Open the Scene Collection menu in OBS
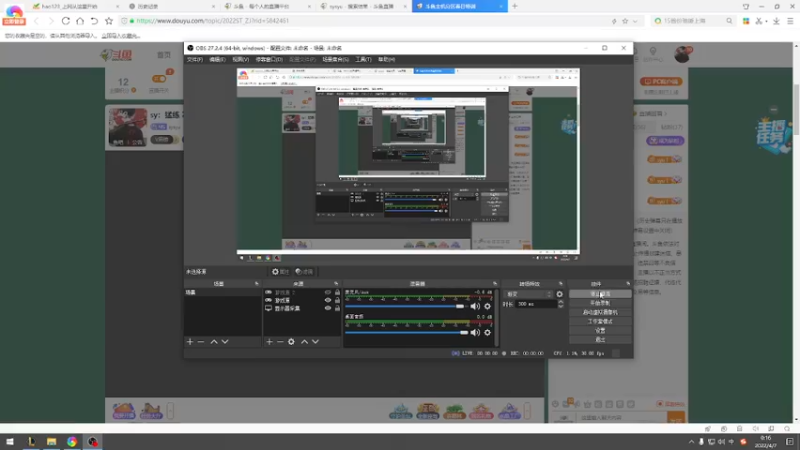This screenshot has width=800, height=450. (335, 60)
